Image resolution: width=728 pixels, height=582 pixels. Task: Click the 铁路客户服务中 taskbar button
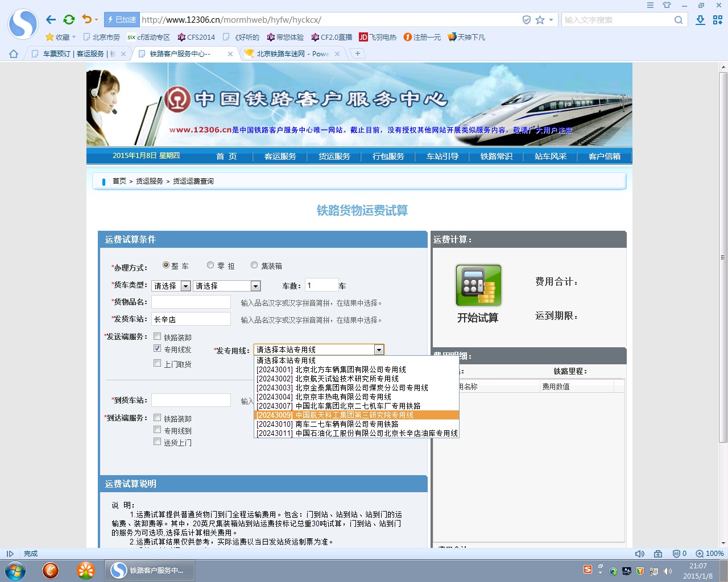(x=150, y=570)
